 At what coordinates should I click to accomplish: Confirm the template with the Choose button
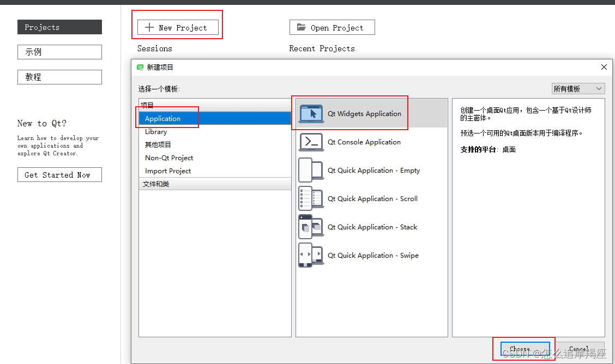[x=525, y=349]
